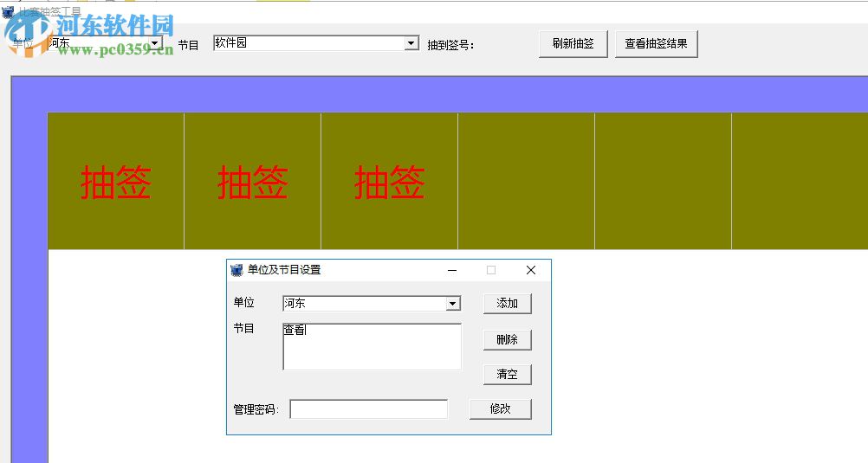The width and height of the screenshot is (868, 463).
Task: Close the 单位及节目设置 dialog
Action: (x=531, y=270)
